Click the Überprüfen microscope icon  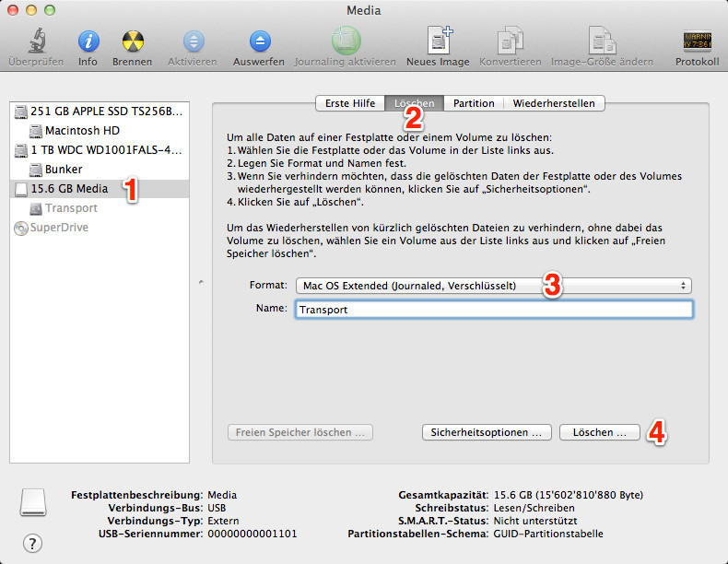click(37, 41)
